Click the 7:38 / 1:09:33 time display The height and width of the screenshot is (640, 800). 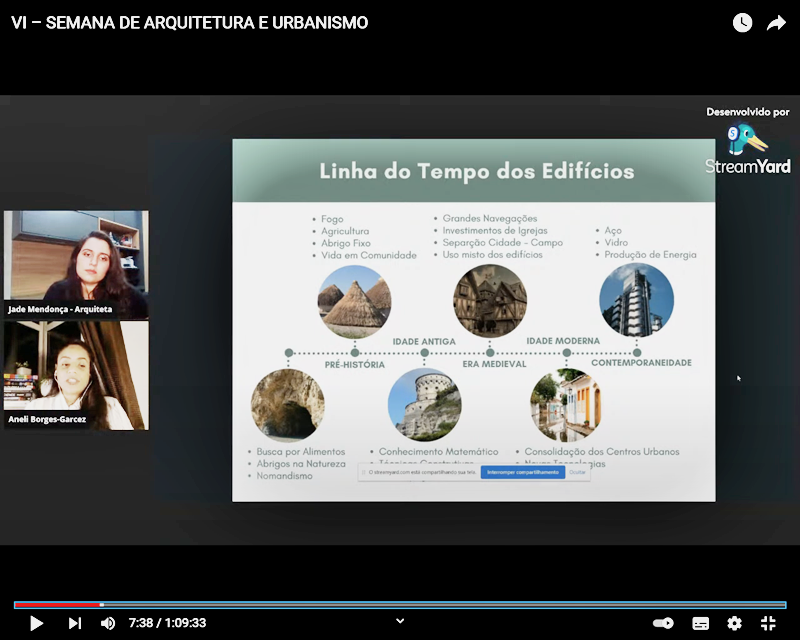click(167, 623)
